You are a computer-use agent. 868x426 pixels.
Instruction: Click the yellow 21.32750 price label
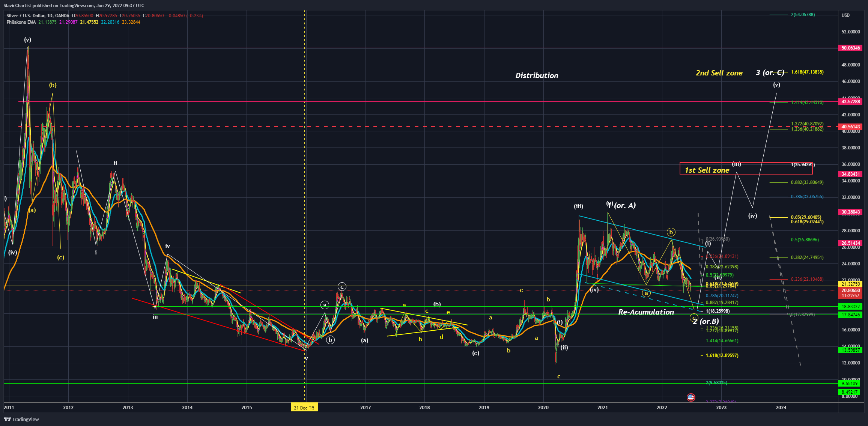click(x=850, y=284)
